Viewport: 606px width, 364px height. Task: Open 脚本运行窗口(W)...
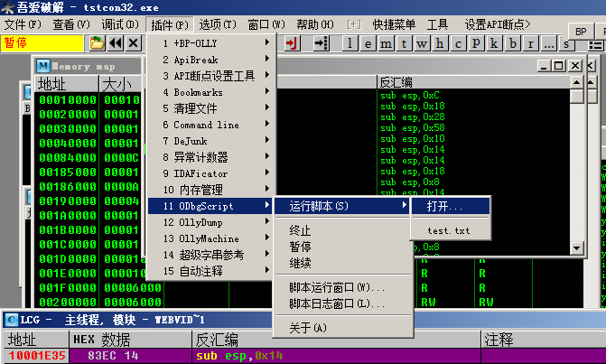click(x=342, y=287)
